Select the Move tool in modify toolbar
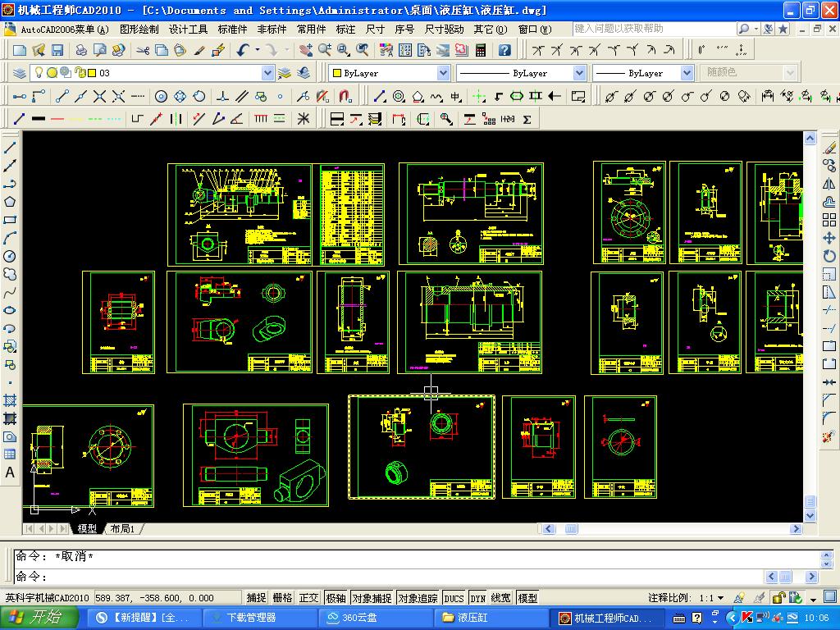The image size is (840, 630). click(829, 238)
